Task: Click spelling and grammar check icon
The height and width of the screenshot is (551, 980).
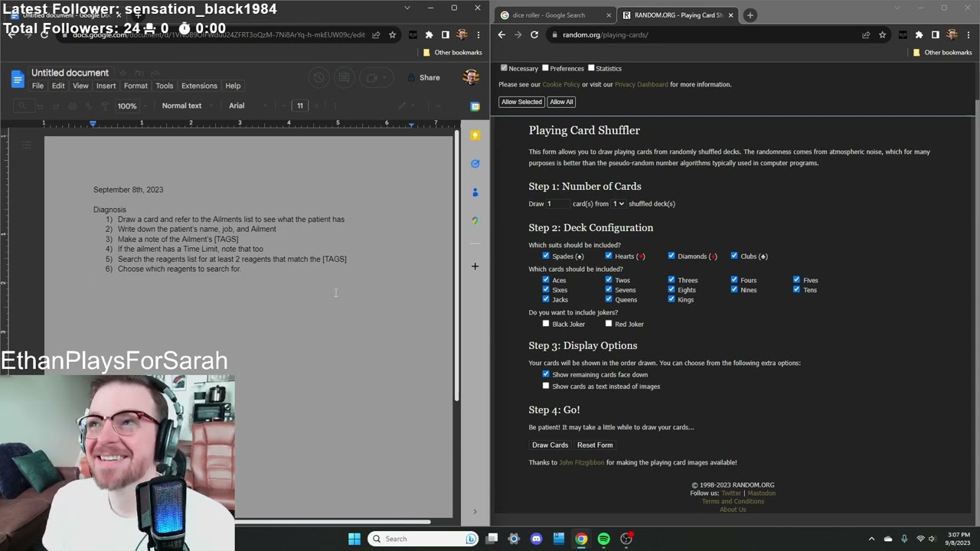Action: 88,106
